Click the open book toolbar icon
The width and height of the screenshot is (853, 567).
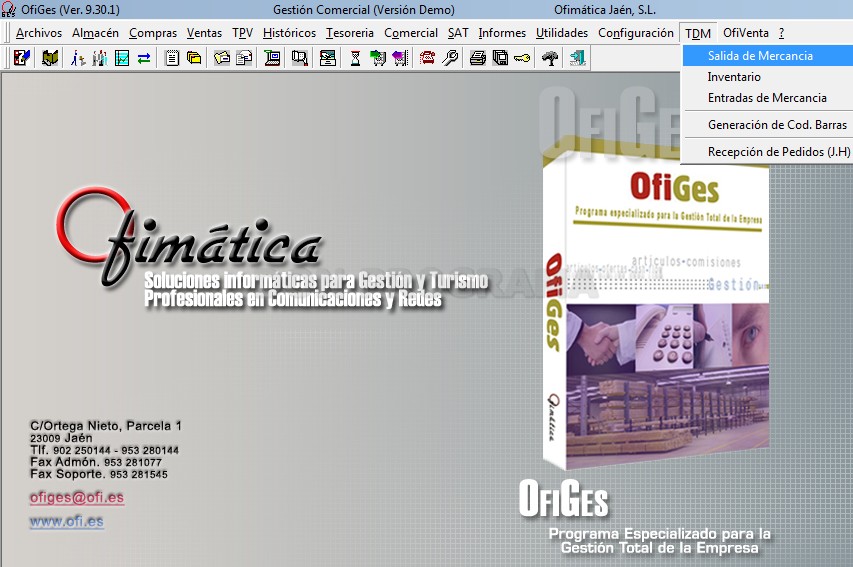pyautogui.click(x=50, y=58)
